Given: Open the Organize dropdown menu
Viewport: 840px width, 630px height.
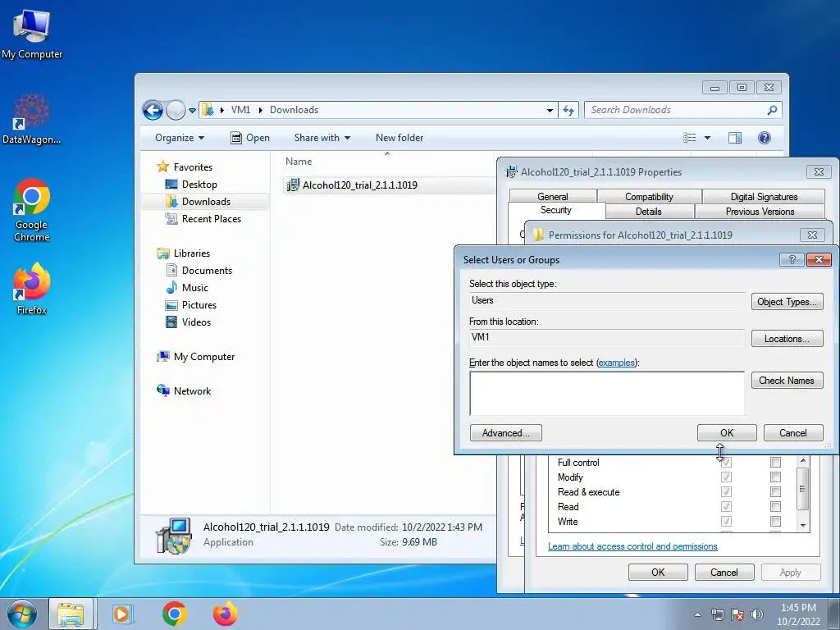Looking at the screenshot, I should click(180, 138).
